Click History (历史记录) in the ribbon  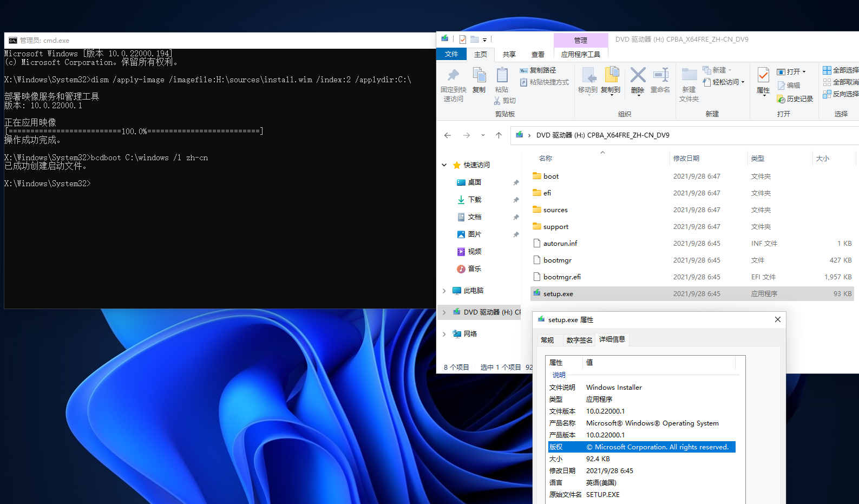click(x=795, y=99)
